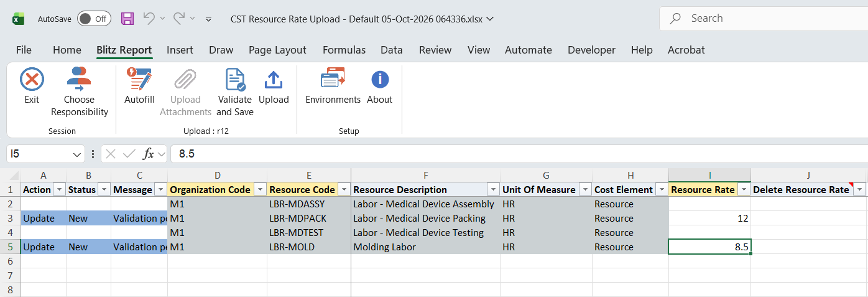
Task: Switch to the View tab
Action: pos(479,50)
